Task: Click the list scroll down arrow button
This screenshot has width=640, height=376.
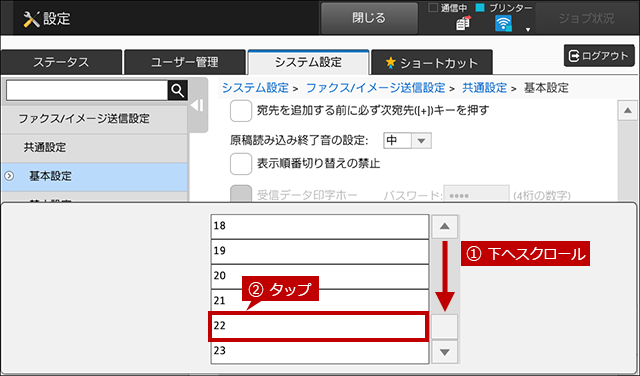Action: pos(444,352)
